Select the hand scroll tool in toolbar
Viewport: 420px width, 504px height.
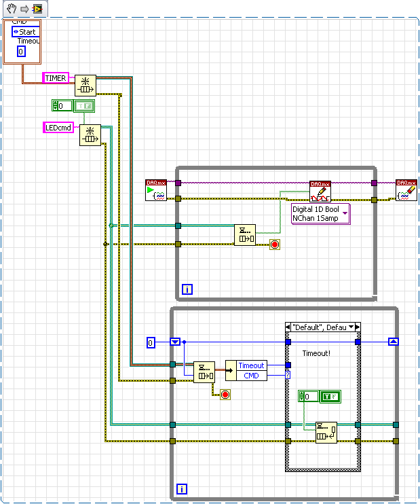(x=12, y=9)
